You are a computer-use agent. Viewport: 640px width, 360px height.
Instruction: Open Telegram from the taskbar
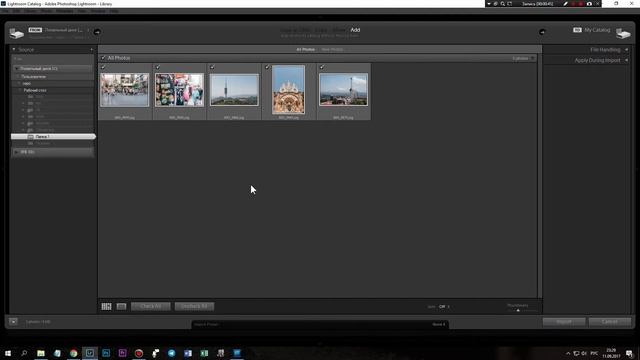[x=171, y=353]
